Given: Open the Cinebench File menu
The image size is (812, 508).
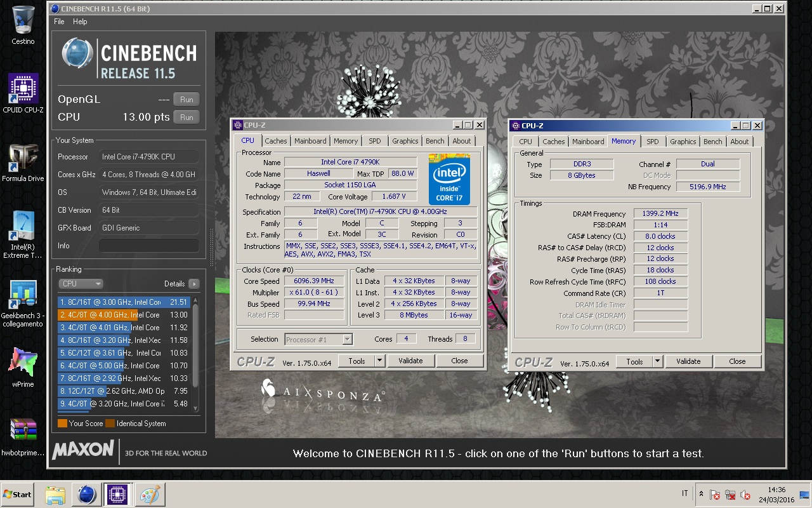Looking at the screenshot, I should coord(59,21).
